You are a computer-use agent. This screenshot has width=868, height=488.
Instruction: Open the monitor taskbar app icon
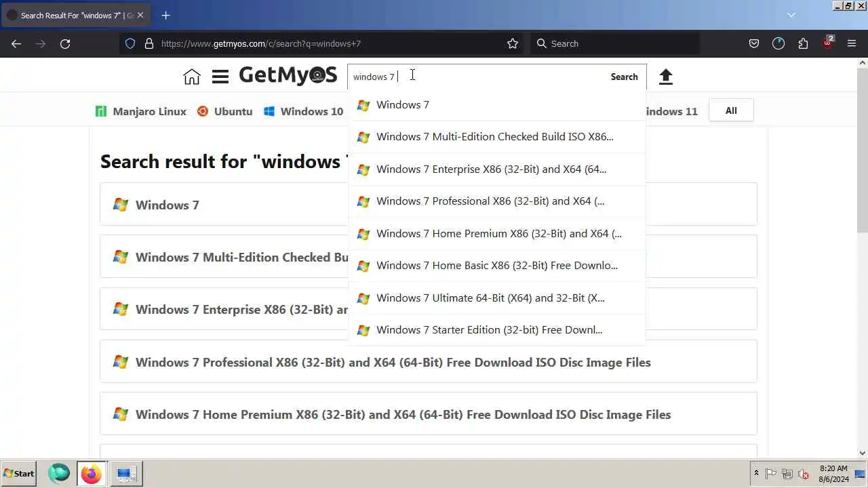126,473
